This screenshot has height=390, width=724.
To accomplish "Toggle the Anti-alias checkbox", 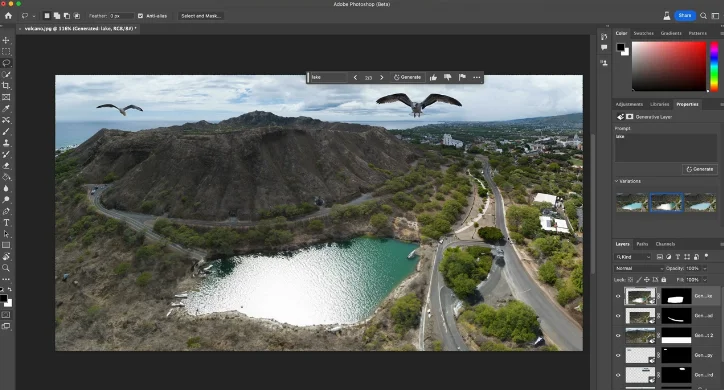I will (x=140, y=16).
